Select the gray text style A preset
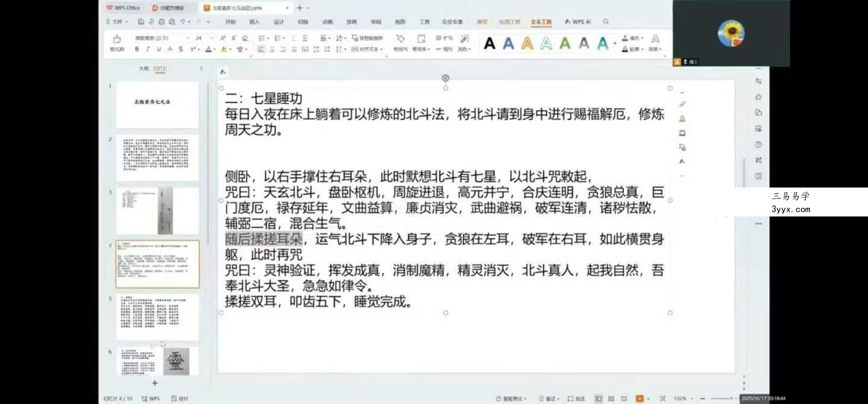Viewport: 868px width, 404px height. (584, 43)
